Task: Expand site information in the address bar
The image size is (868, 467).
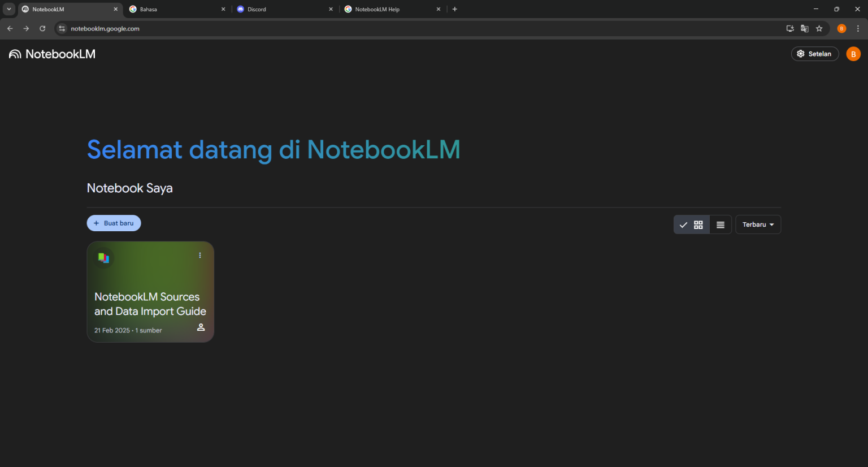Action: [61, 28]
